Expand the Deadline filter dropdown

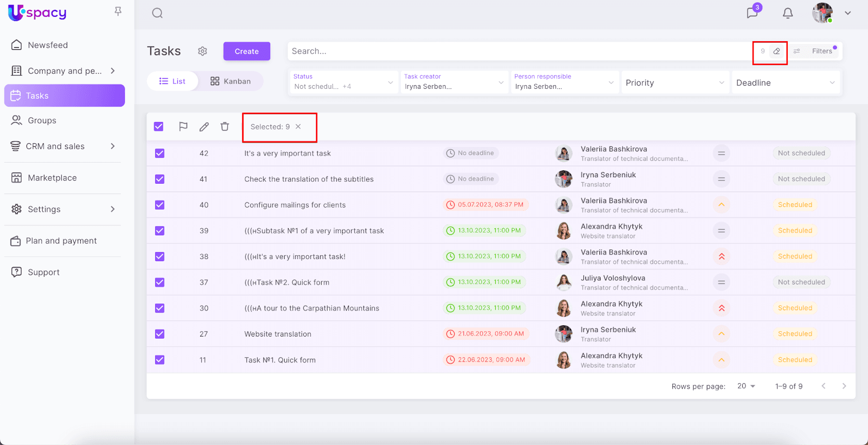click(x=785, y=83)
